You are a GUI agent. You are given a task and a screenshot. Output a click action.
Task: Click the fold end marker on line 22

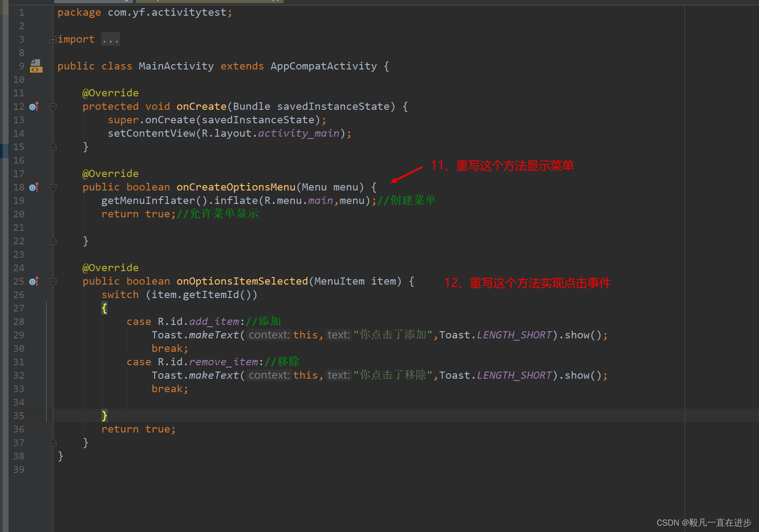pos(53,241)
